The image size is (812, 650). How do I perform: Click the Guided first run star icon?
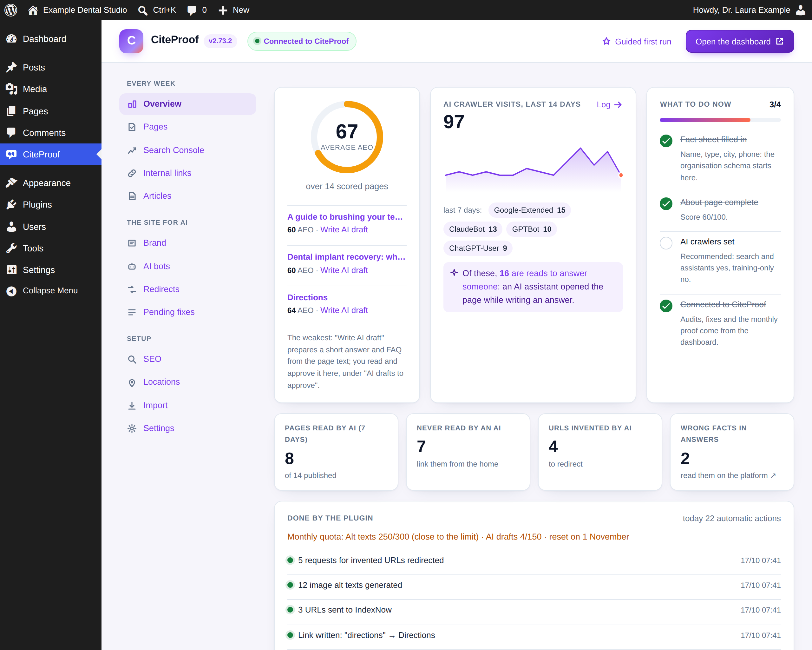(606, 42)
